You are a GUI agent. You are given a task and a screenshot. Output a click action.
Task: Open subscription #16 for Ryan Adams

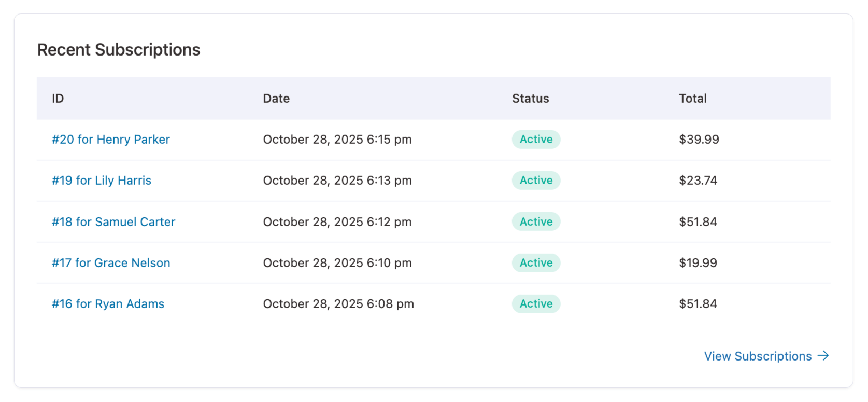108,303
